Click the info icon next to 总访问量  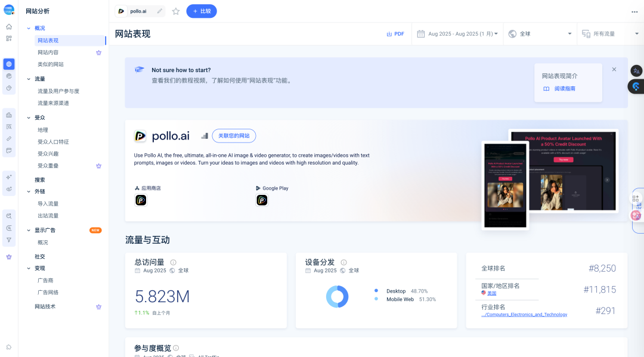[x=174, y=262]
